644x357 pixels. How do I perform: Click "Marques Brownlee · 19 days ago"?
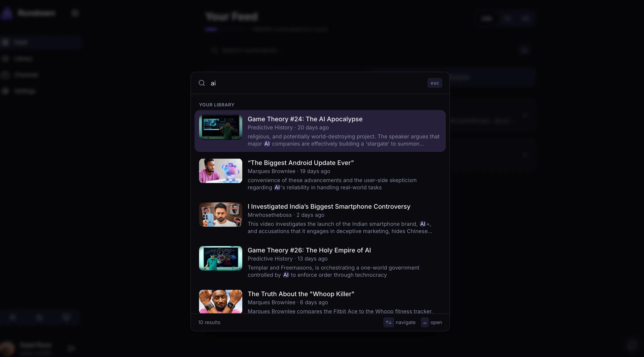[x=289, y=171]
